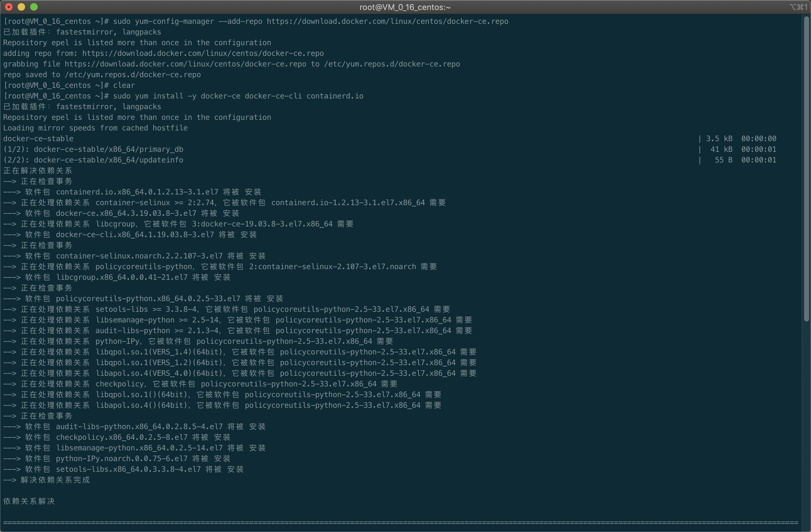Click the '(2/2): docker-ce-stable/x86_64/updateinfo' line
This screenshot has height=532, width=811.
pos(93,160)
